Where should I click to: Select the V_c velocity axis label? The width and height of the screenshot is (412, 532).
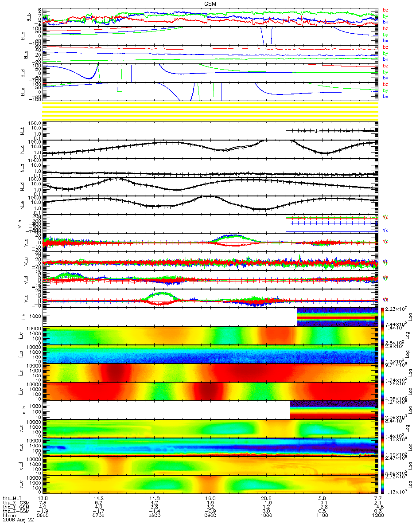pyautogui.click(x=26, y=243)
